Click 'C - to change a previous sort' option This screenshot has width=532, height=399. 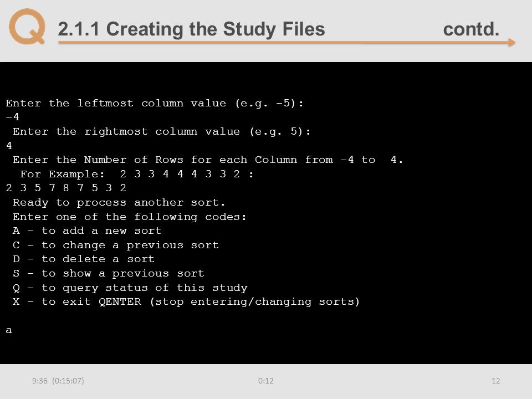(116, 245)
